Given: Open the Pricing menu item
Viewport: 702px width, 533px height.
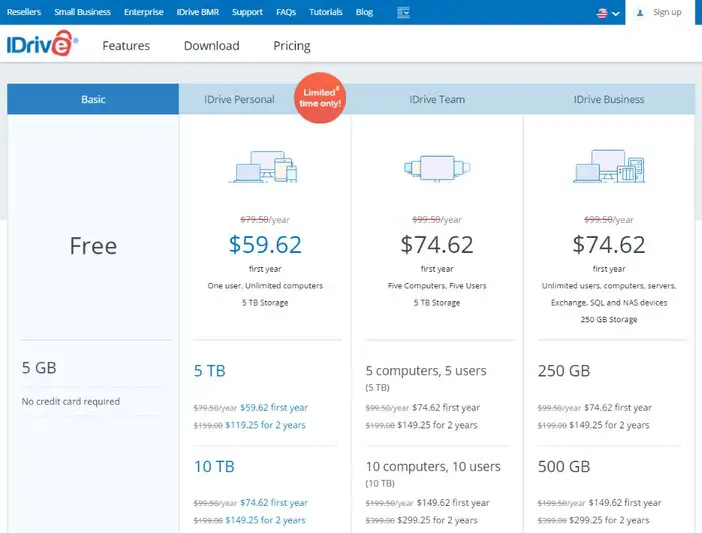Looking at the screenshot, I should point(292,46).
